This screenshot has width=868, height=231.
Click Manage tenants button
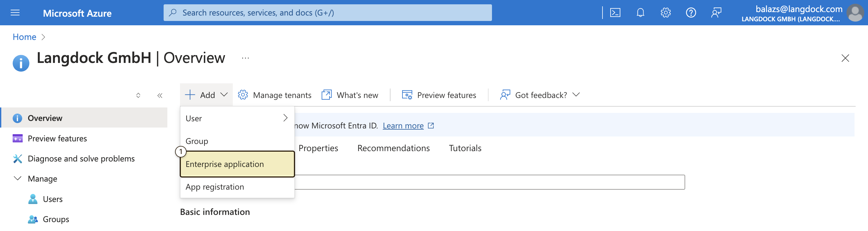(274, 95)
